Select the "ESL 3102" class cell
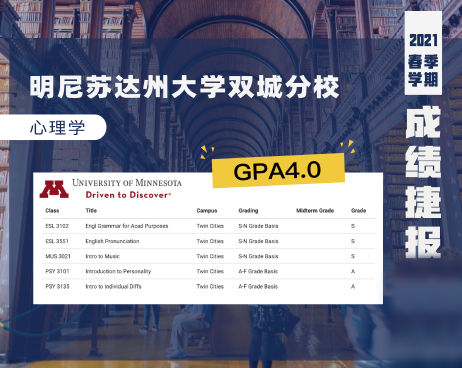This screenshot has width=462, height=368. point(57,226)
